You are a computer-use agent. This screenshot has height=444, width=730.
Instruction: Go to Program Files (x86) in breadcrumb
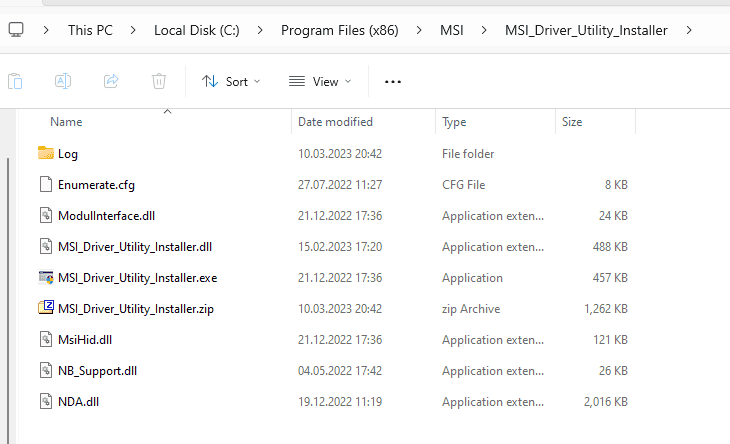(339, 30)
